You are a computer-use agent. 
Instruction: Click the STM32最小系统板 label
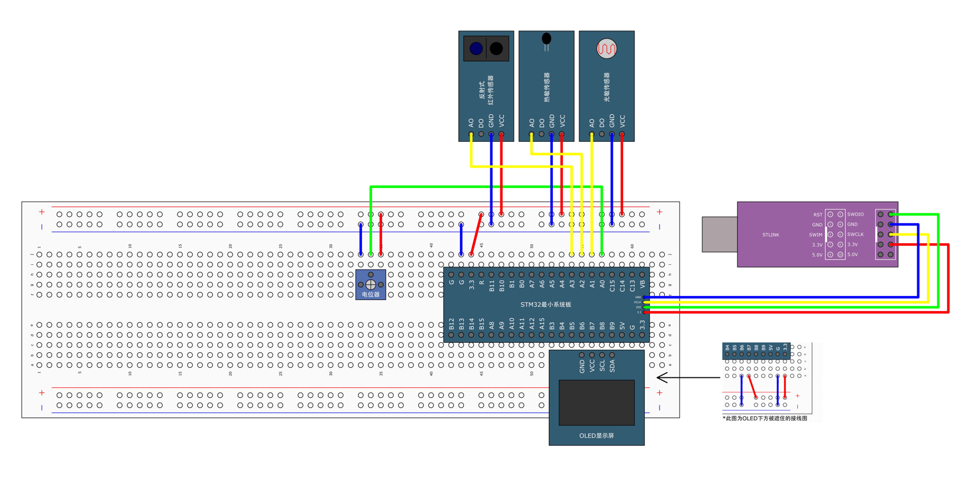pos(545,305)
